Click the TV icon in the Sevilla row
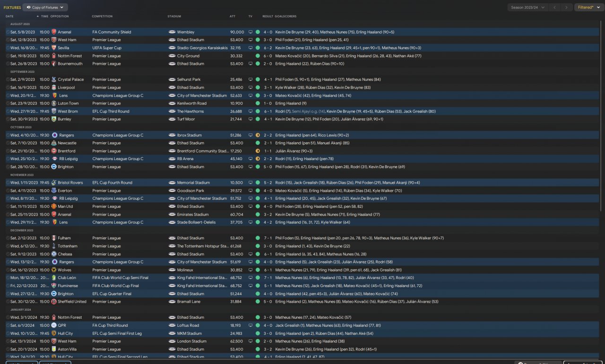Screen dimensions: 605x364 pyautogui.click(x=251, y=48)
